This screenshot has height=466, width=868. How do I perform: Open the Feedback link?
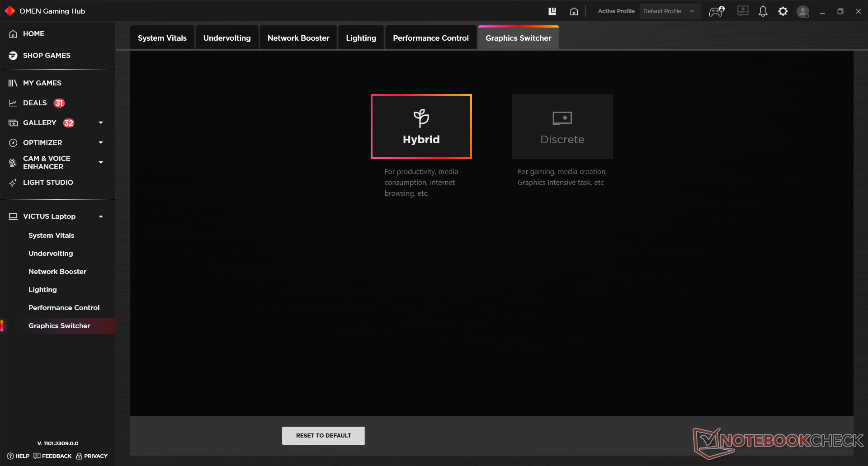pyautogui.click(x=53, y=456)
